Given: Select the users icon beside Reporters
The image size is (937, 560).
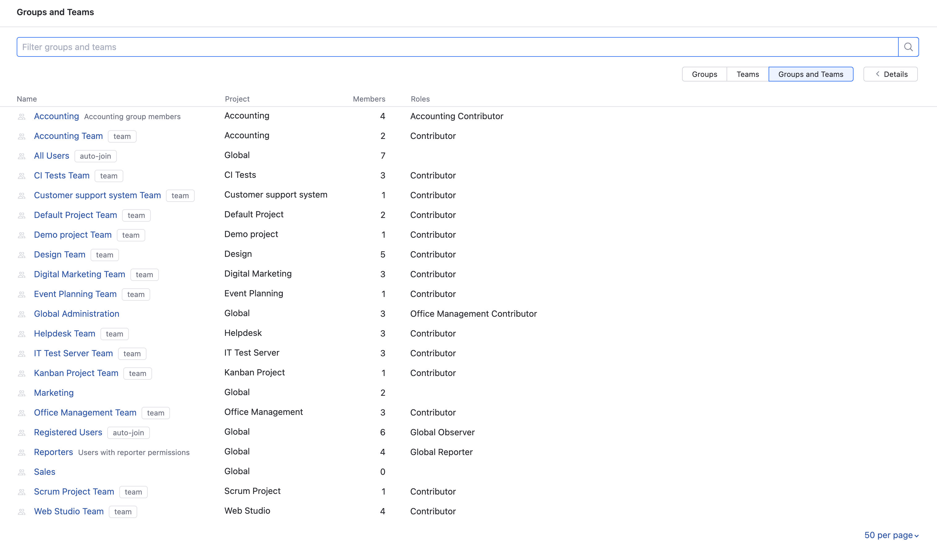Looking at the screenshot, I should point(22,452).
